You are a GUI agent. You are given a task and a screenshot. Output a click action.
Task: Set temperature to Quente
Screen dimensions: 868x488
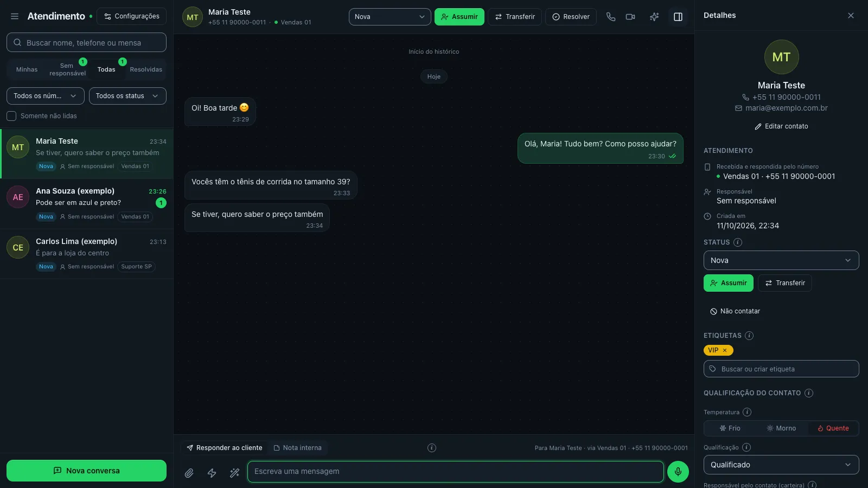pyautogui.click(x=833, y=428)
